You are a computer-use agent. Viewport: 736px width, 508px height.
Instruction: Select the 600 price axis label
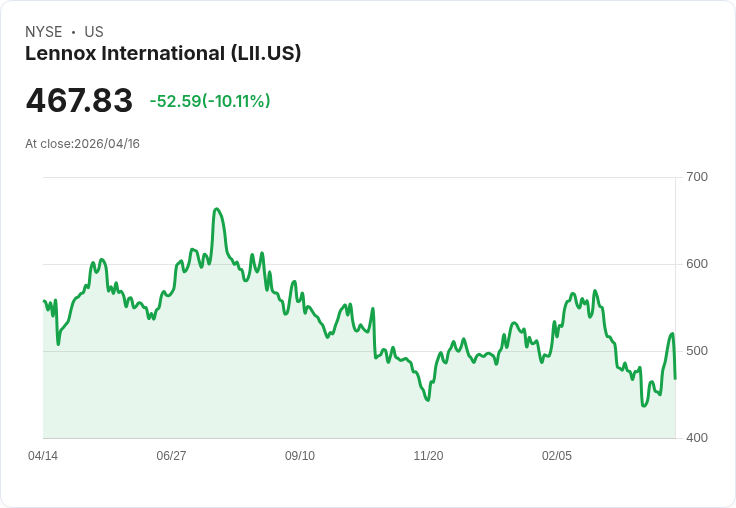click(696, 264)
